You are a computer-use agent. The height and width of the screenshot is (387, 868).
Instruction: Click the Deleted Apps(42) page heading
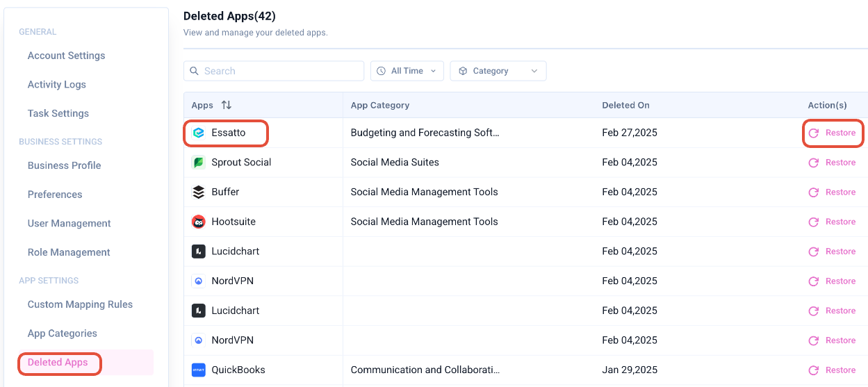point(229,16)
